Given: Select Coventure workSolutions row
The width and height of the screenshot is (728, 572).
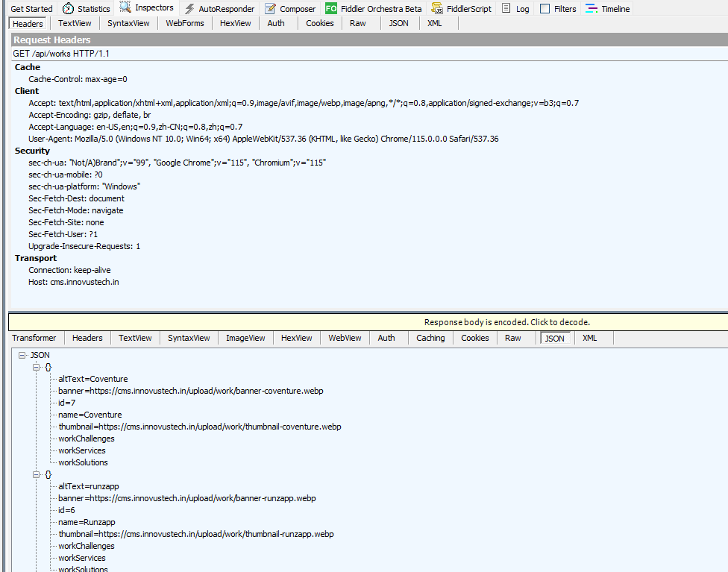Looking at the screenshot, I should pos(83,462).
